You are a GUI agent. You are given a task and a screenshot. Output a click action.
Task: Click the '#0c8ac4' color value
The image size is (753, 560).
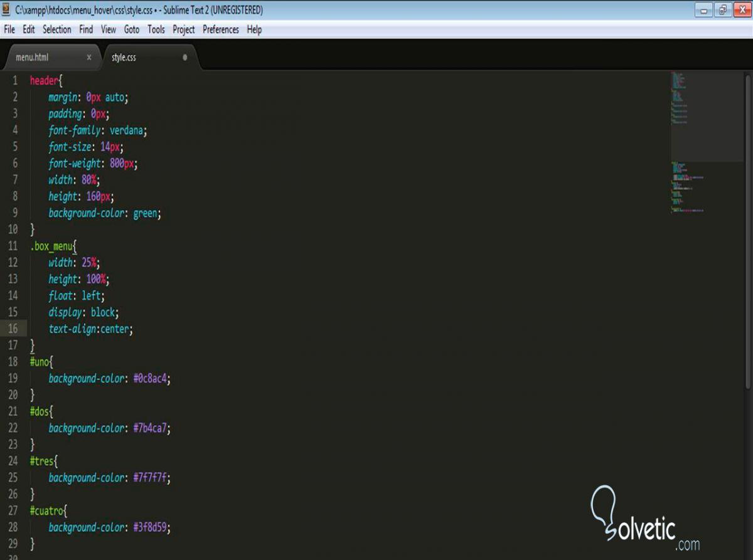point(150,379)
